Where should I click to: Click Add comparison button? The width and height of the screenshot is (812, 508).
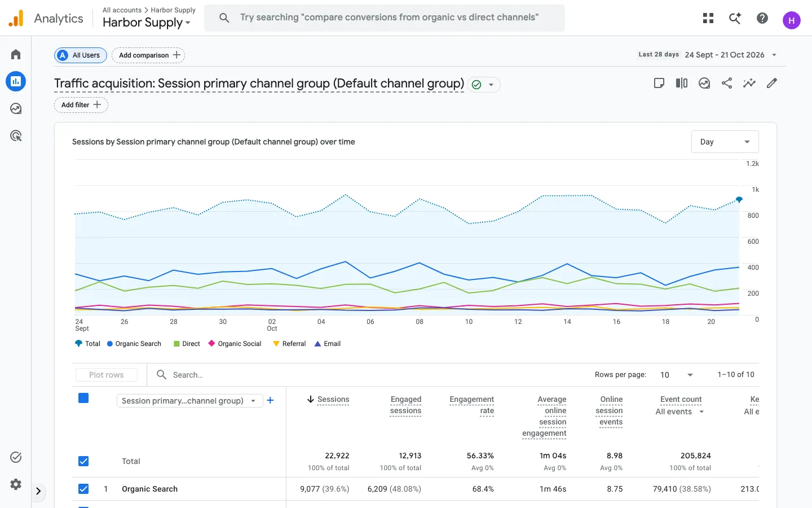(x=148, y=55)
